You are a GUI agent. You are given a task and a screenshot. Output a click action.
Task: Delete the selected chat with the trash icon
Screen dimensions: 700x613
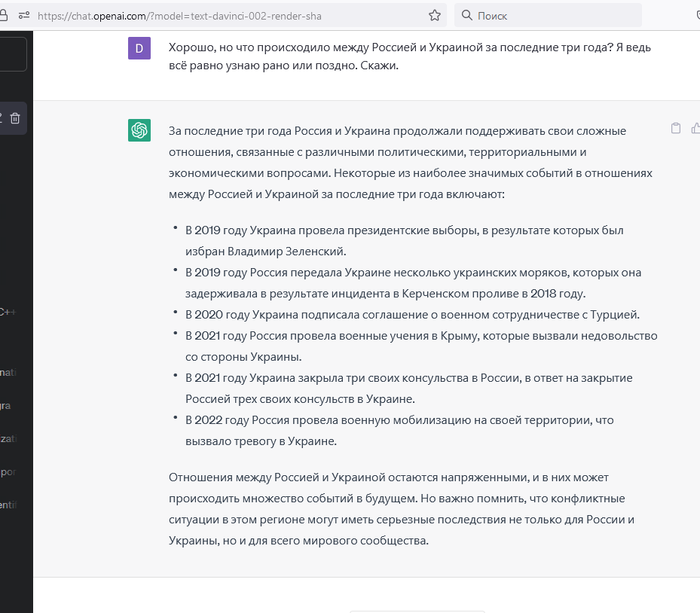15,117
